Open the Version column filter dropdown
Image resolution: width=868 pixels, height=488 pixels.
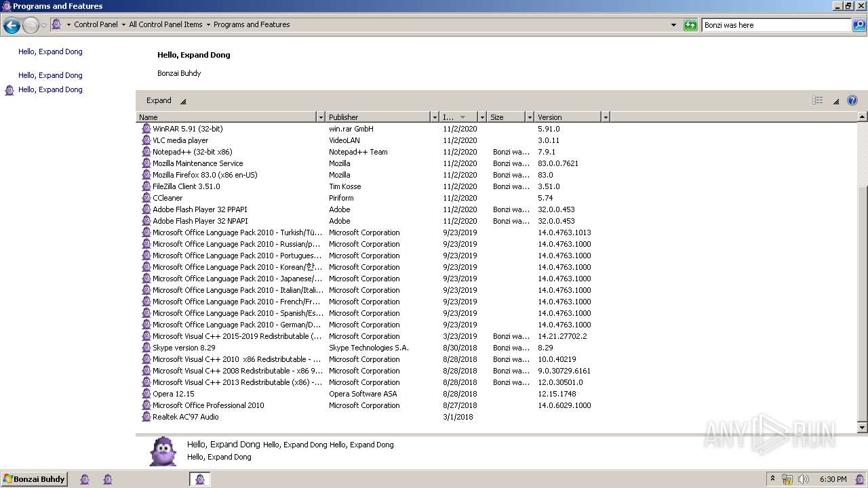click(606, 117)
